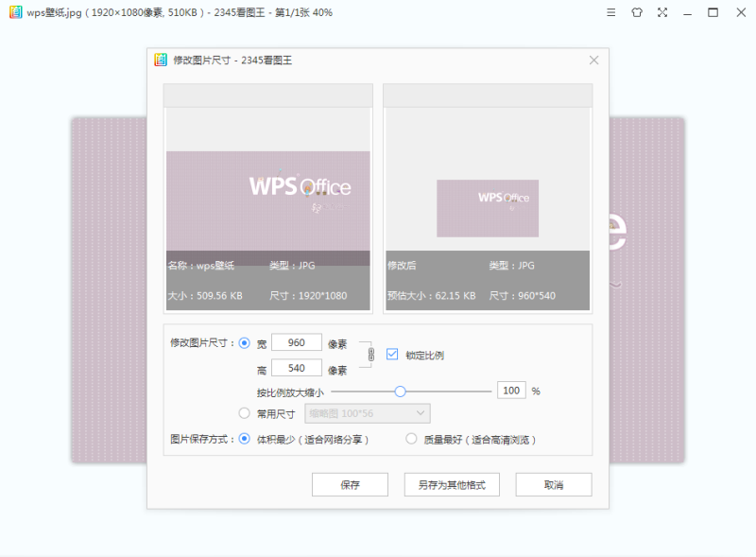Click the 预估大小：62.15 KB text
Screen dimensions: 756x557
pyautogui.click(x=432, y=295)
